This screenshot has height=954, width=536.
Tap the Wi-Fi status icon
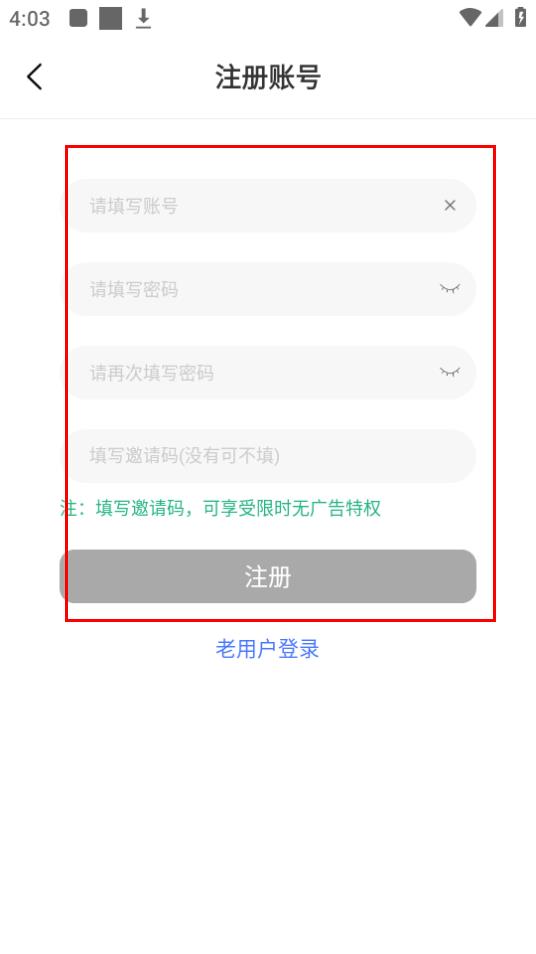tap(470, 17)
